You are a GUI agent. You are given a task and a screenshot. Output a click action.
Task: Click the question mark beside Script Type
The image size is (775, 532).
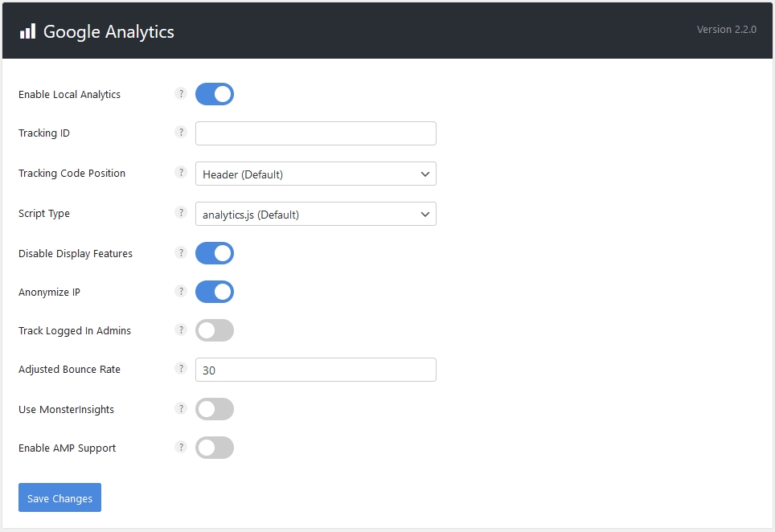[x=181, y=213]
